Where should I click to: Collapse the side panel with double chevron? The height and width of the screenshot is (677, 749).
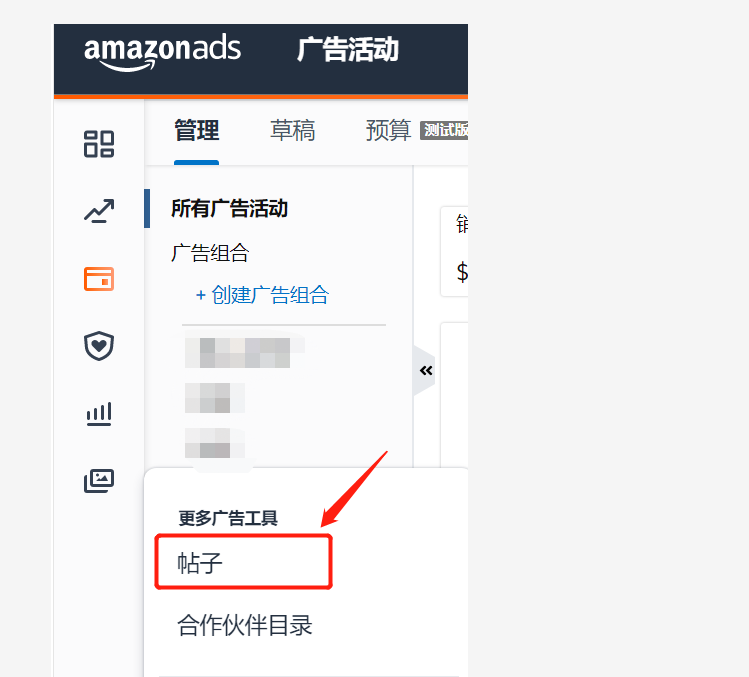pyautogui.click(x=426, y=370)
